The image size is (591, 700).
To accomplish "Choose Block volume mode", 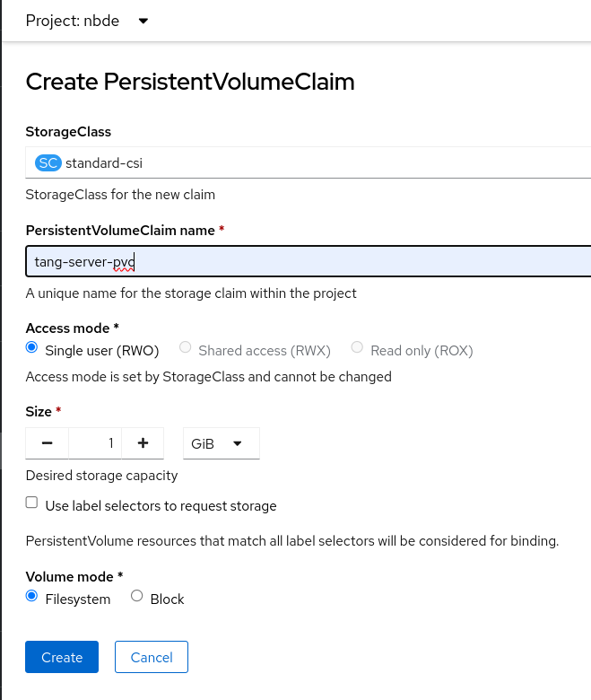I will [x=137, y=597].
